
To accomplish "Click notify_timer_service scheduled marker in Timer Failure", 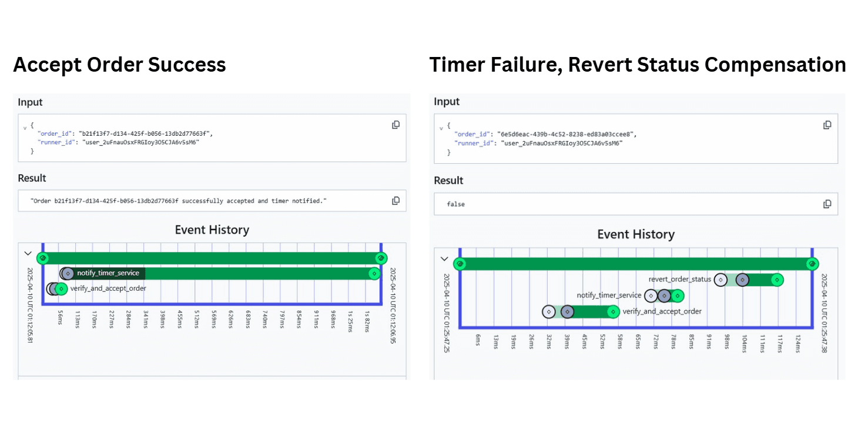I will pyautogui.click(x=651, y=295).
